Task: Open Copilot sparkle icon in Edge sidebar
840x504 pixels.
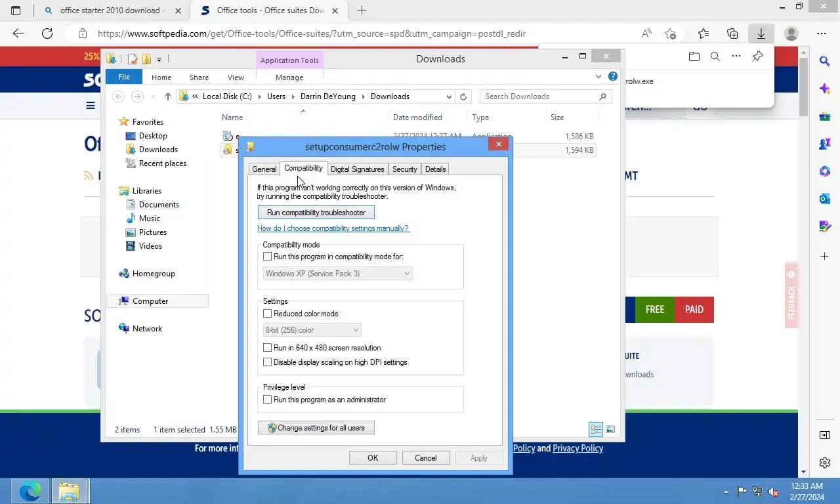Action: [x=825, y=89]
